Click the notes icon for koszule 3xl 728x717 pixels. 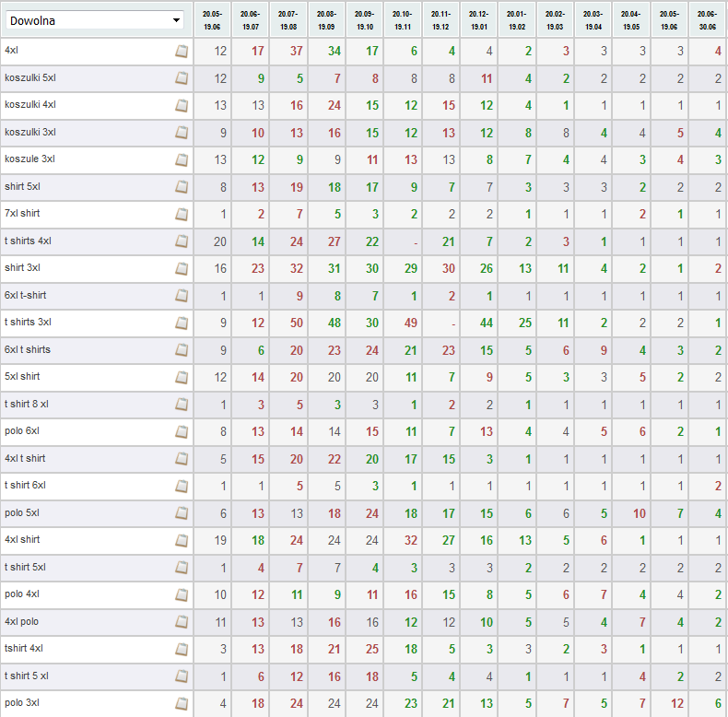click(182, 159)
